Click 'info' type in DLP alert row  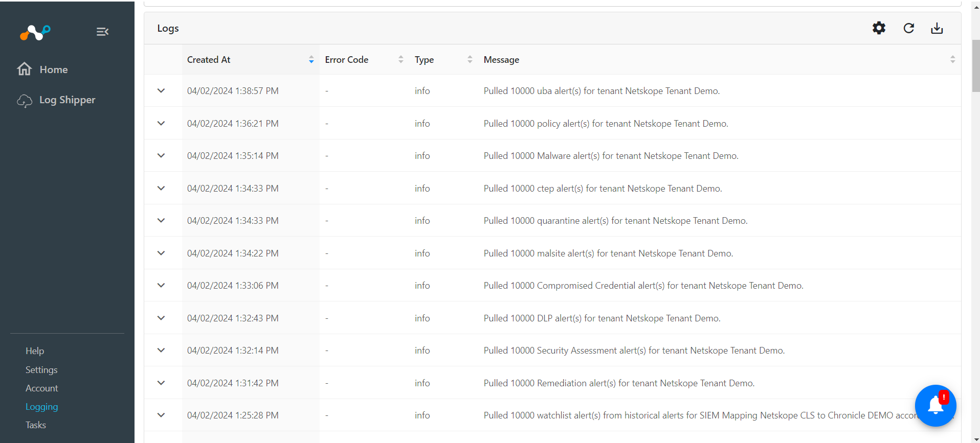click(422, 318)
